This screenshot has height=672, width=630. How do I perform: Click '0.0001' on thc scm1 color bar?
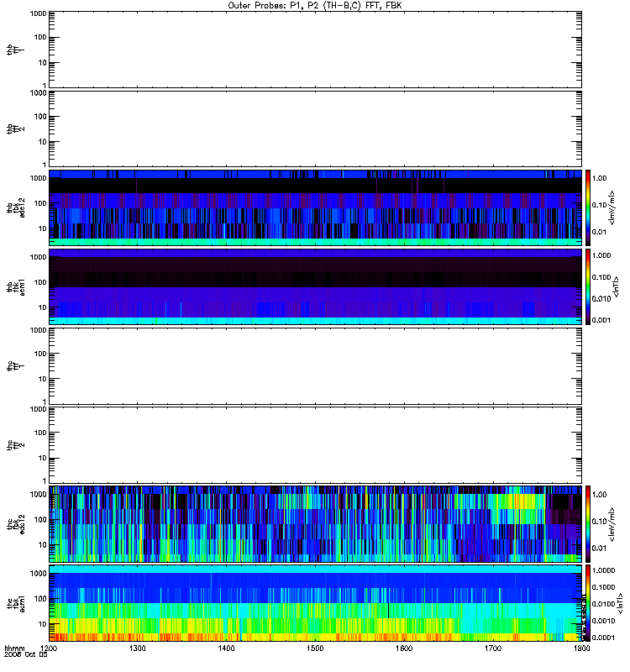tap(603, 638)
